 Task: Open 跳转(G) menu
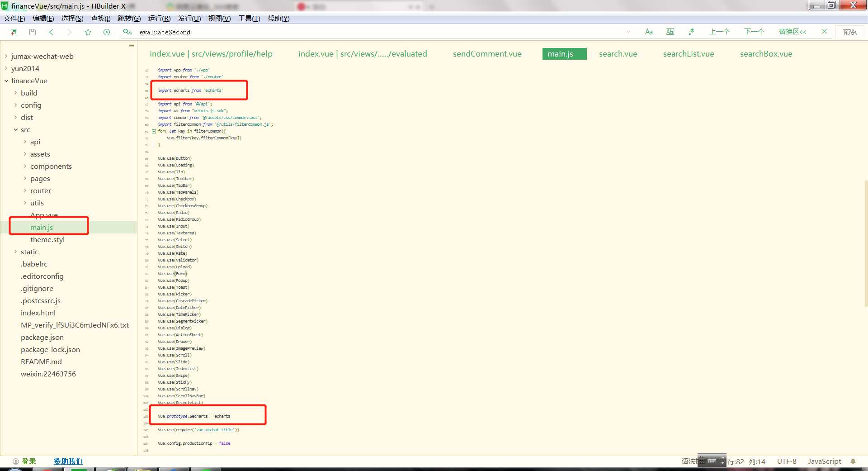129,19
